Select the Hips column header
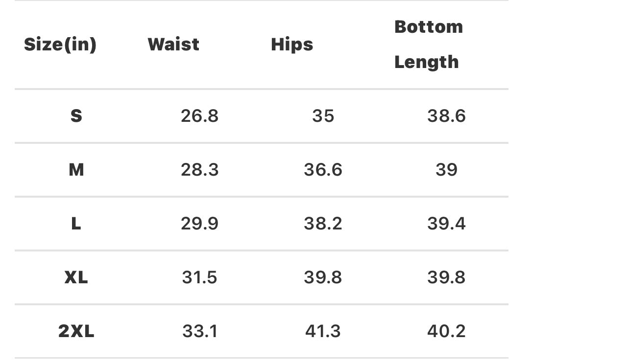This screenshot has width=629, height=364. pos(292,45)
